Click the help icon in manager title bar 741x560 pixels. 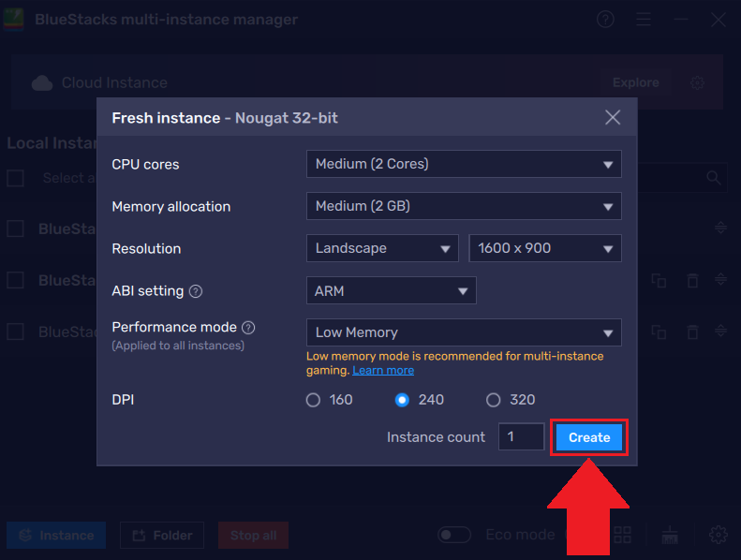coord(605,20)
